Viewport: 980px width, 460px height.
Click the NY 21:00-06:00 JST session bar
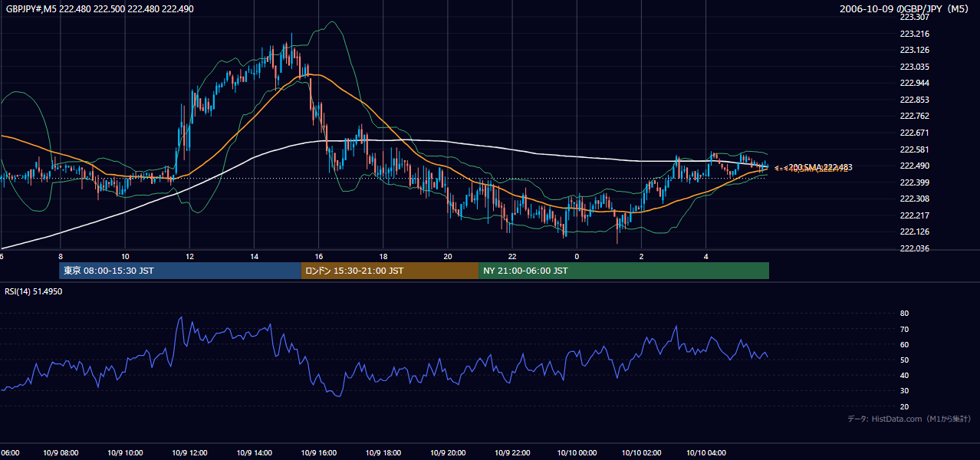623,271
